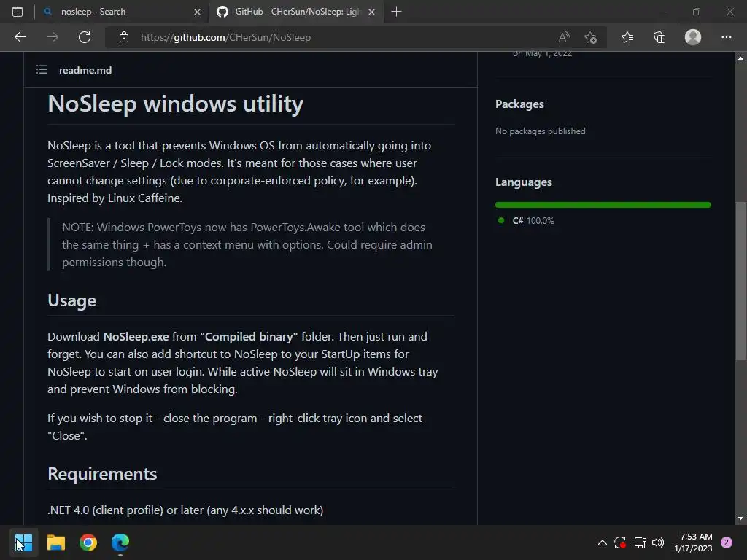Turn on Read aloud
Screen dimensions: 747x560
[x=564, y=37]
